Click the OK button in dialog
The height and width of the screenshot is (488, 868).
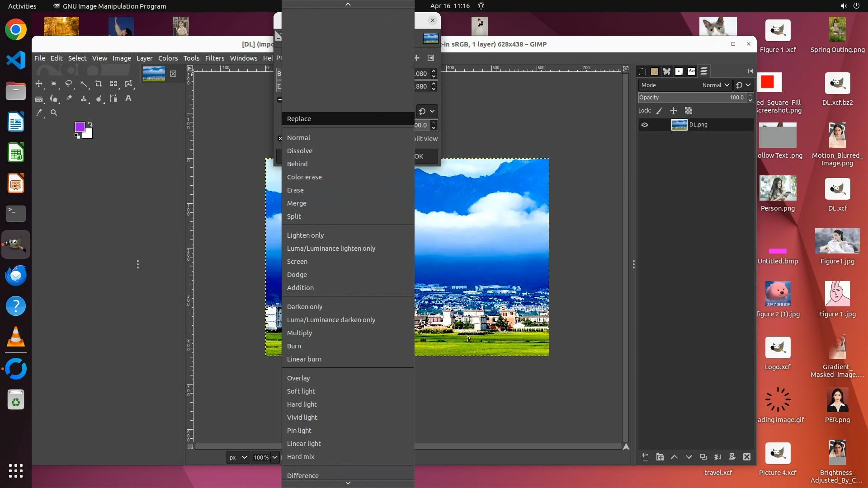(x=425, y=156)
